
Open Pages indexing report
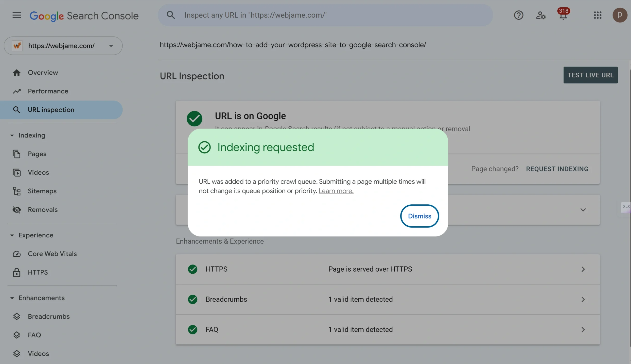[x=61, y=154]
